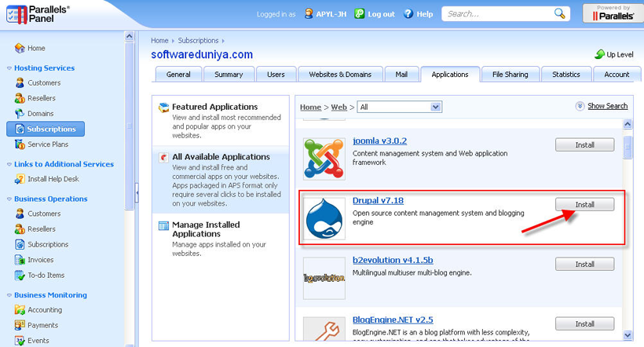Open Subscriptions under Business Operations
Viewport: 644px width, 347px height.
tap(48, 244)
